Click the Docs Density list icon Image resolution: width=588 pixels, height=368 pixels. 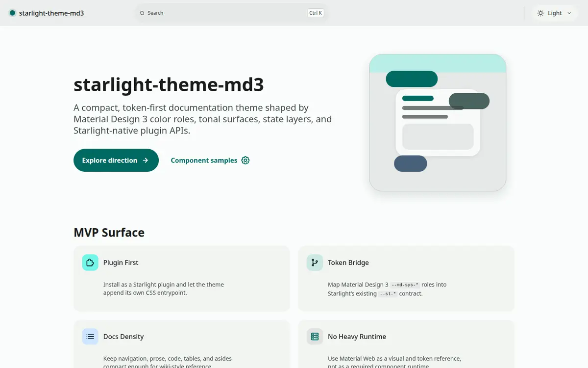tap(90, 337)
